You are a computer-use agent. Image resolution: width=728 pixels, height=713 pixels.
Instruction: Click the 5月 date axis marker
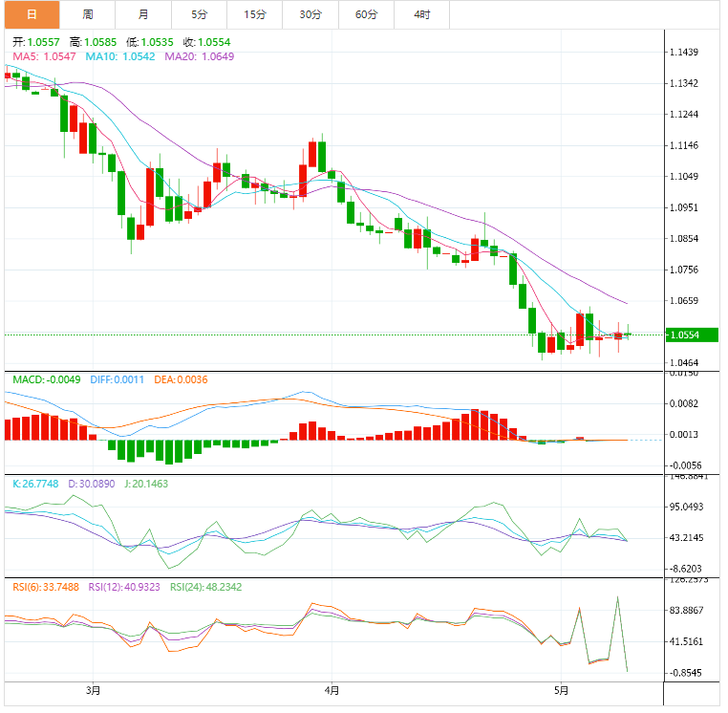click(562, 690)
